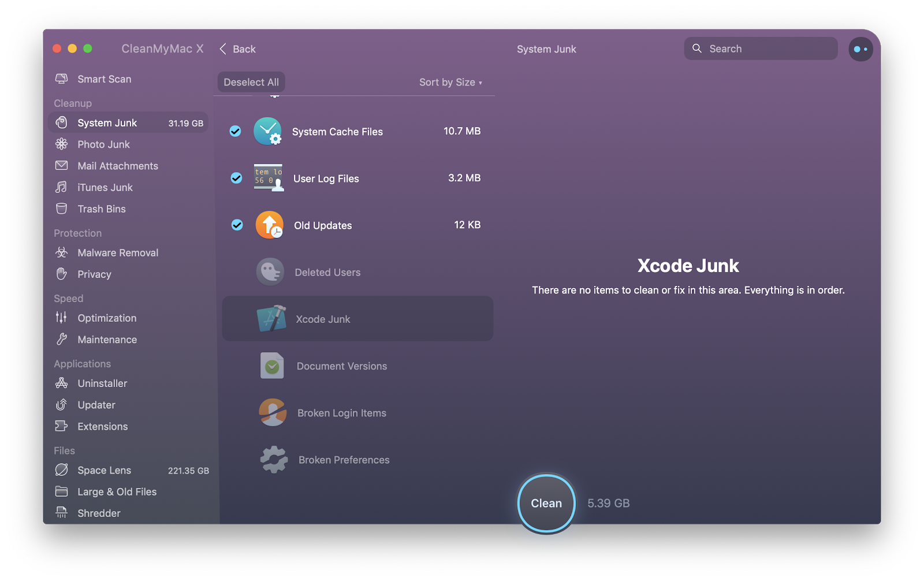
Task: Click the Old Updates orange arrow icon
Action: click(x=269, y=225)
